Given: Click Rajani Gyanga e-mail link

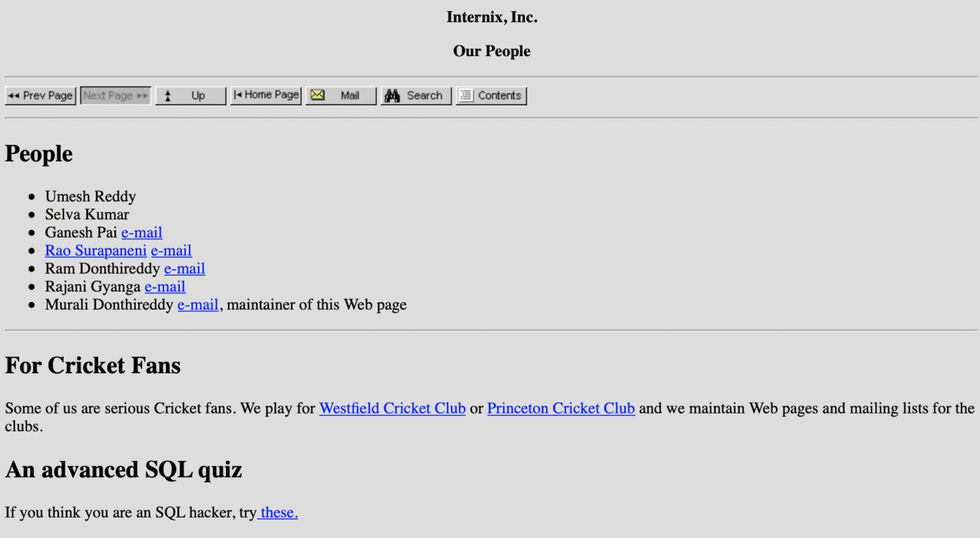Looking at the screenshot, I should click(164, 286).
